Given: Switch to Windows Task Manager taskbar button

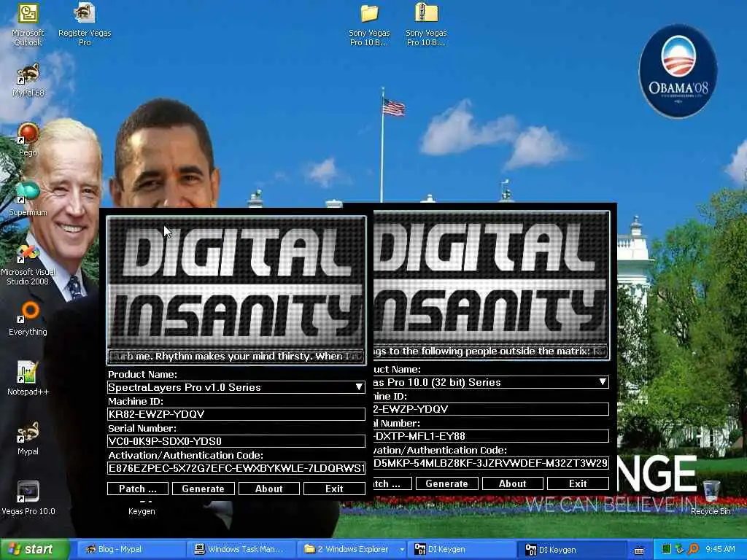Looking at the screenshot, I should (x=241, y=549).
